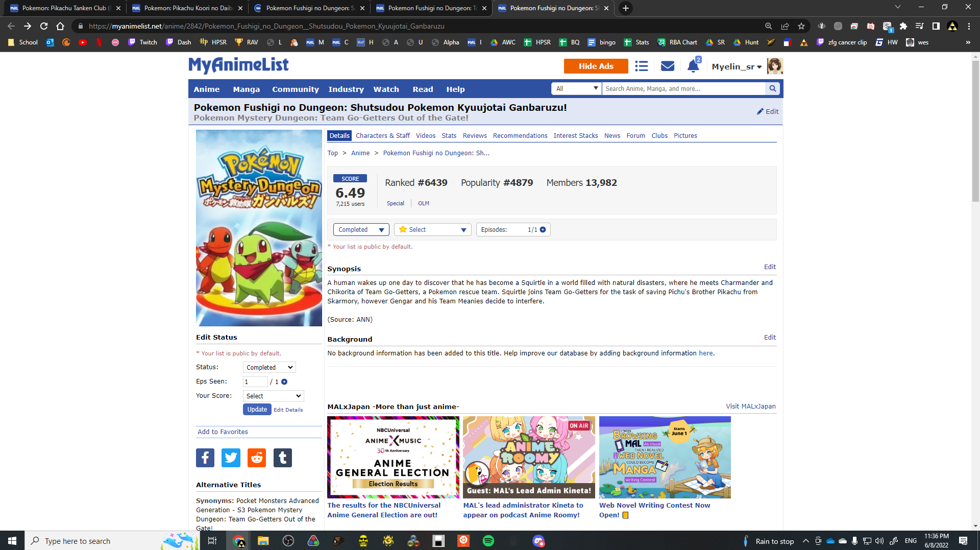980x550 pixels.
Task: Open the MyAnimeList notifications bell
Action: pos(693,66)
